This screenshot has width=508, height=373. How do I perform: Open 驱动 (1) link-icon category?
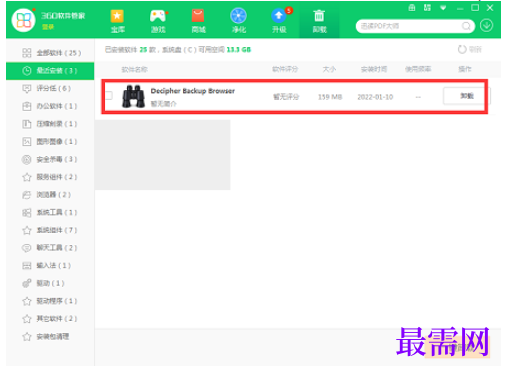pyautogui.click(x=50, y=283)
